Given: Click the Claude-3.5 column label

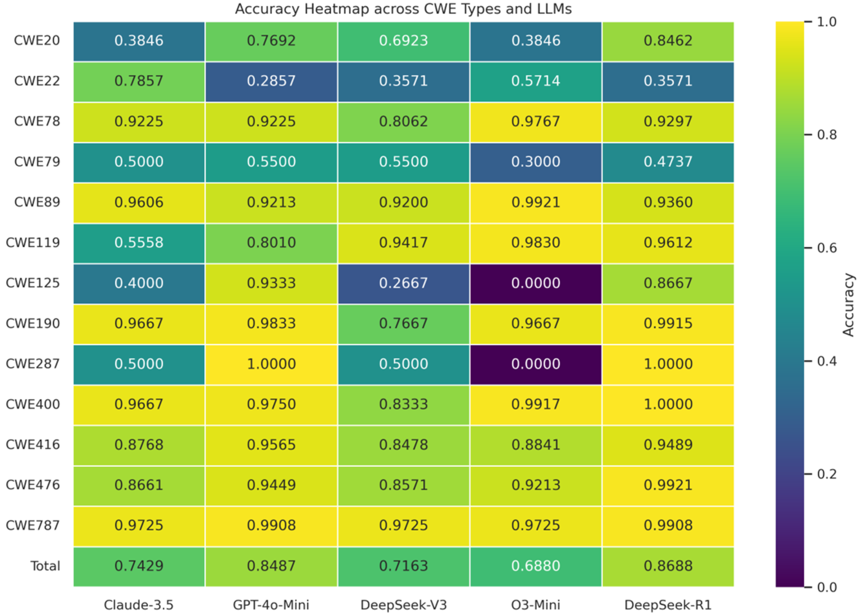Looking at the screenshot, I should 139,605.
